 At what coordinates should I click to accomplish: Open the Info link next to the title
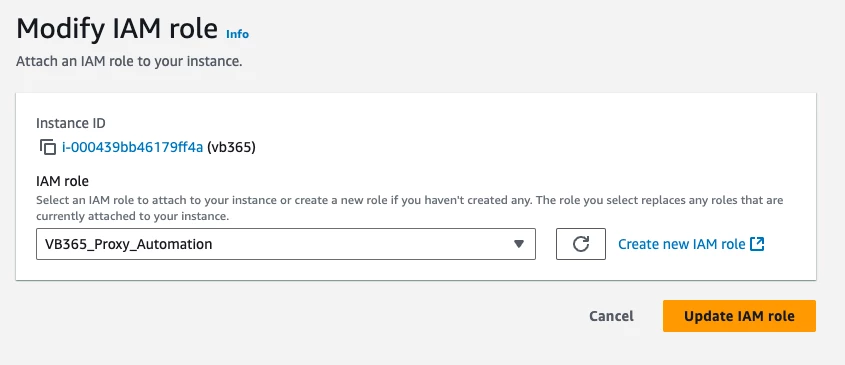pos(237,34)
